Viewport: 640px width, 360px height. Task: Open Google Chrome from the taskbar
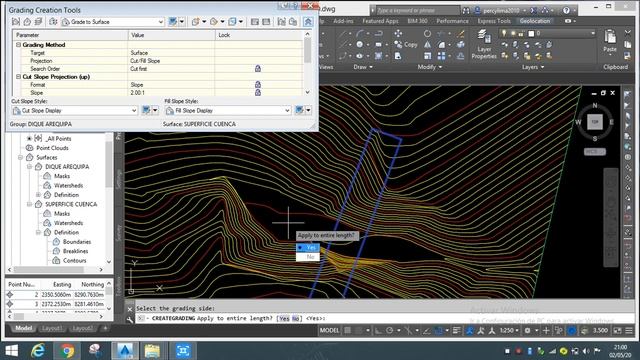(67, 351)
